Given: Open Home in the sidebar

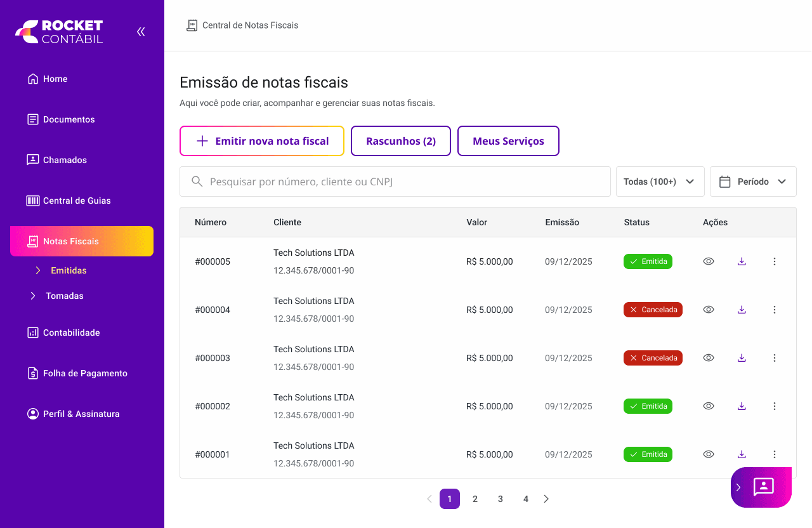Looking at the screenshot, I should pyautogui.click(x=48, y=79).
